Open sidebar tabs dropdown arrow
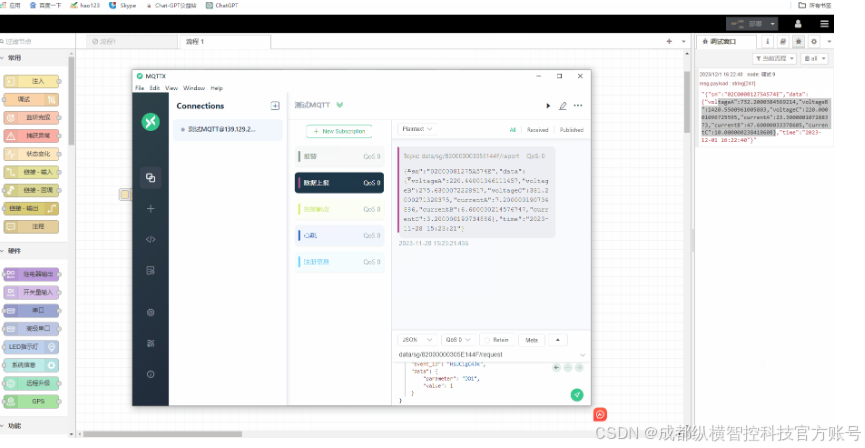Image resolution: width=865 pixels, height=448 pixels. (830, 41)
